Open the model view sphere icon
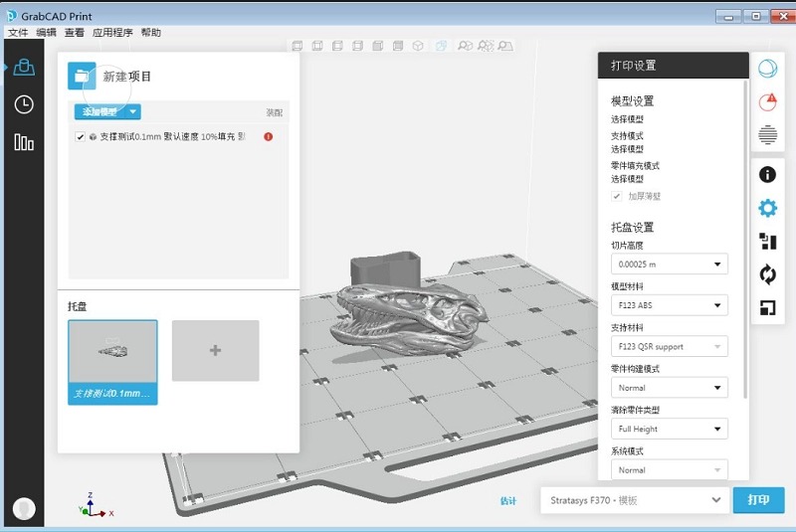 click(x=767, y=68)
